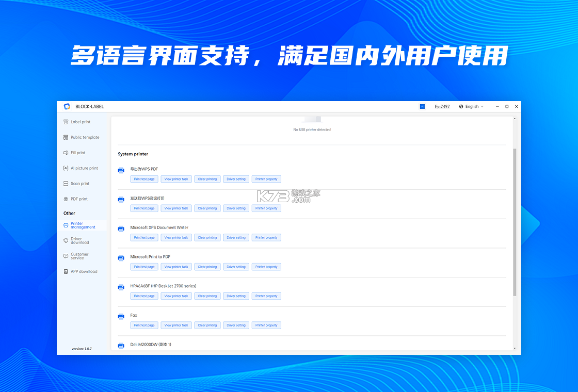Open the AI picture print icon
The width and height of the screenshot is (578, 392).
click(x=66, y=168)
